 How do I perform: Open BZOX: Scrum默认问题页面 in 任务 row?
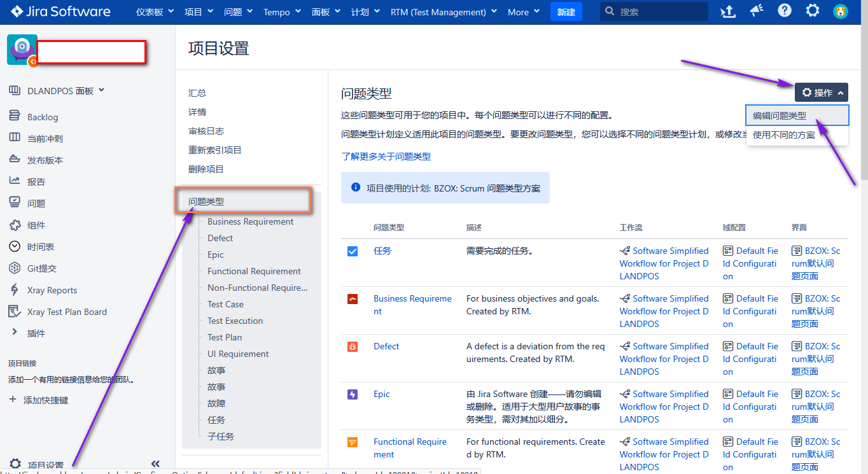[816, 263]
